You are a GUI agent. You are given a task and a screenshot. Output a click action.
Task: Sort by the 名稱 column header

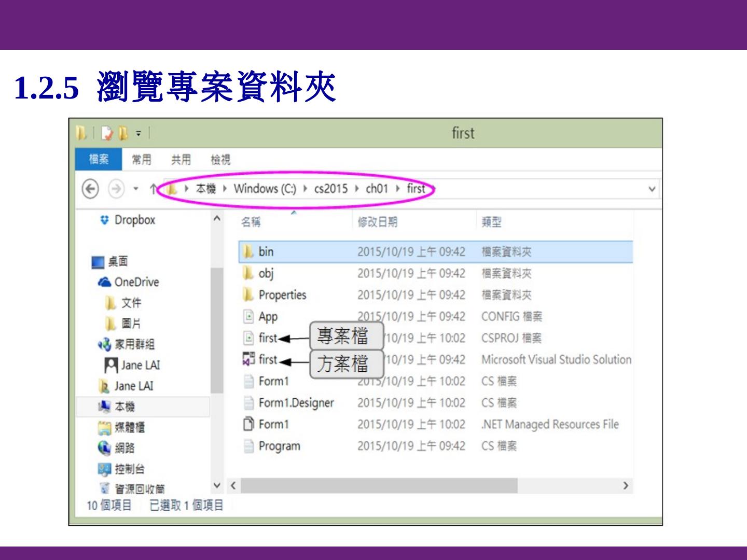(x=251, y=222)
